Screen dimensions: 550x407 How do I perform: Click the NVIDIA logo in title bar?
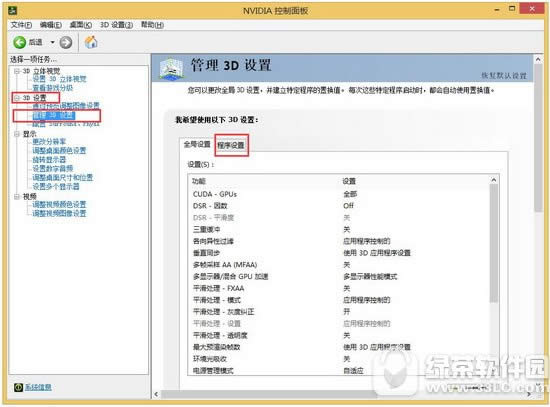[12, 11]
